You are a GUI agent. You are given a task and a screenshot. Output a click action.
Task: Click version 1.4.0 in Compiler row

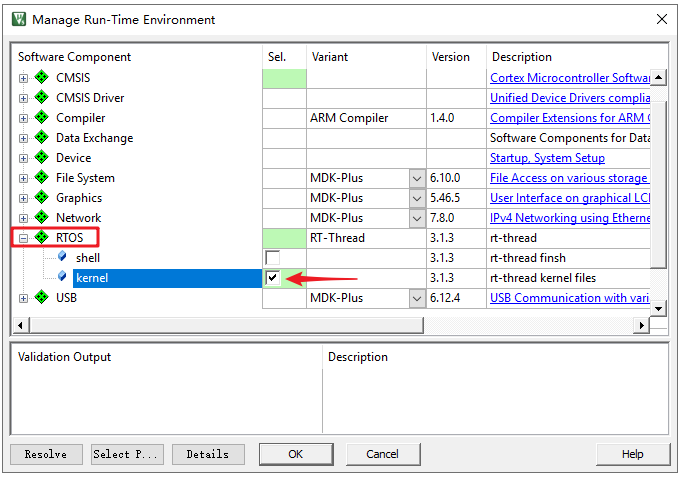pos(442,118)
